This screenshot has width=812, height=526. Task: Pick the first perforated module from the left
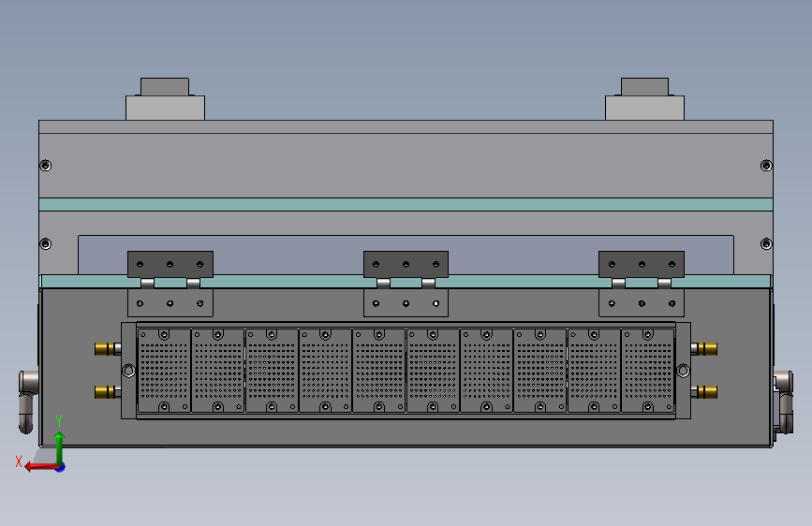164,371
